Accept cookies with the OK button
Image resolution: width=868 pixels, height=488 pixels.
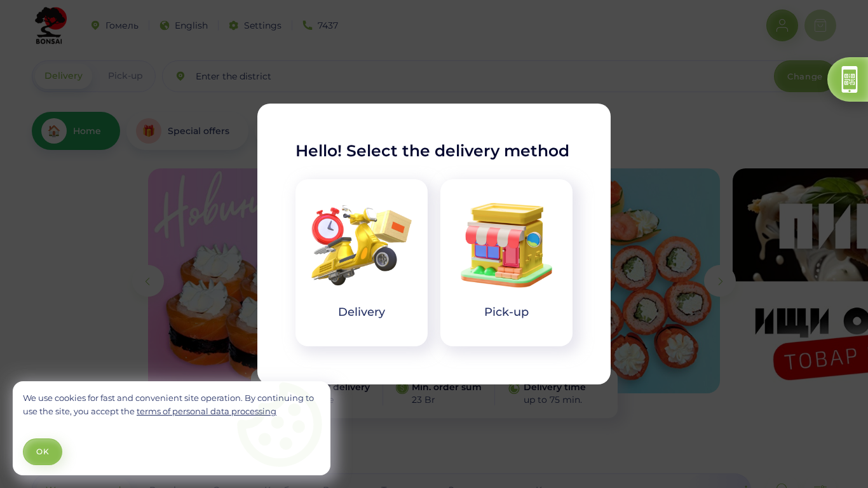(x=43, y=452)
